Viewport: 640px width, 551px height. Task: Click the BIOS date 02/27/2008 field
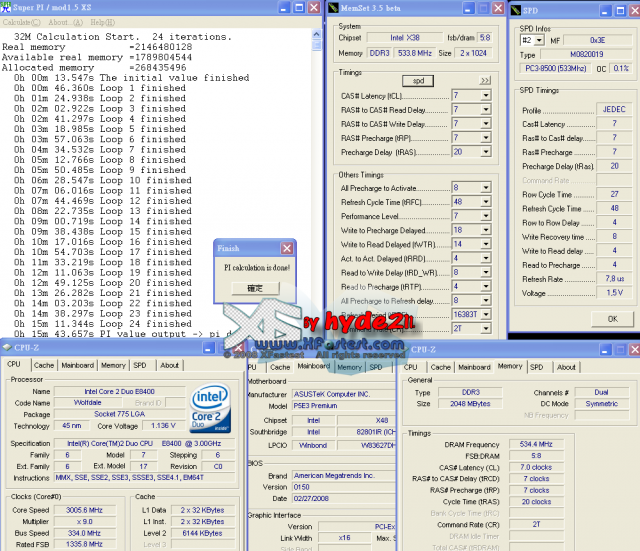click(x=344, y=498)
